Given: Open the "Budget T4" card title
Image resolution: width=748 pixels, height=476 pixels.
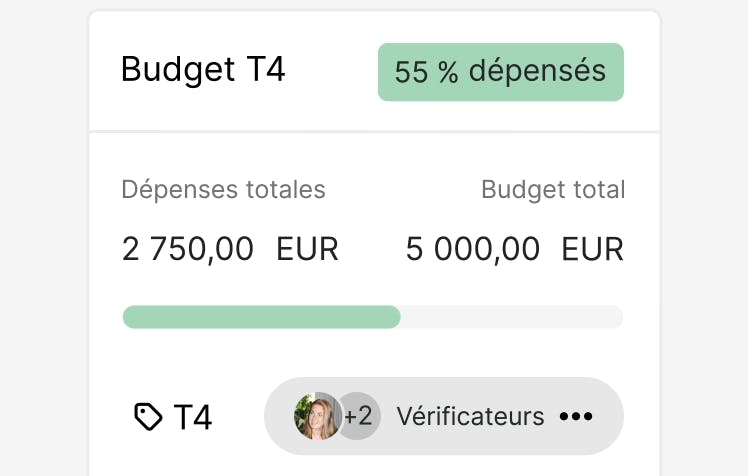Looking at the screenshot, I should 203,71.
